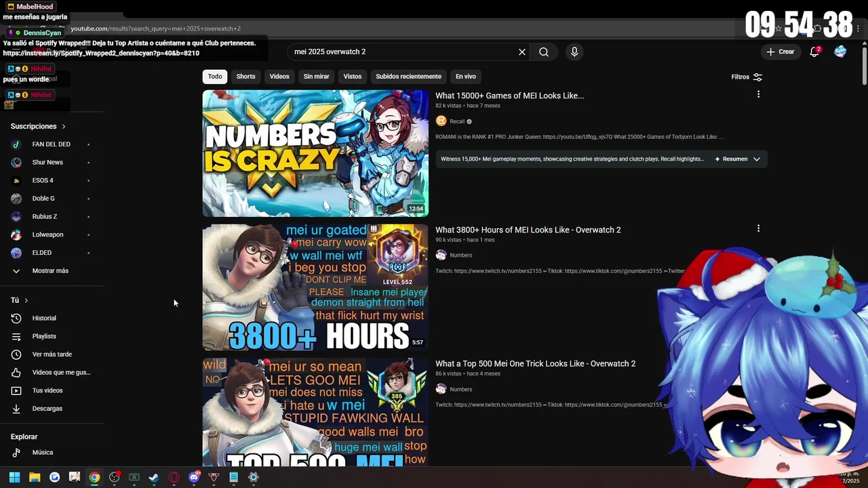The image size is (868, 488).
Task: Click Numbers channel name under 3800+ Hours video
Action: click(x=461, y=256)
